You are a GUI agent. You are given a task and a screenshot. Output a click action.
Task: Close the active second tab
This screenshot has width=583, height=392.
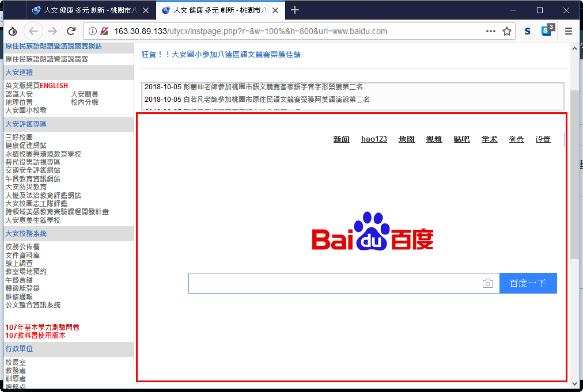coord(275,10)
